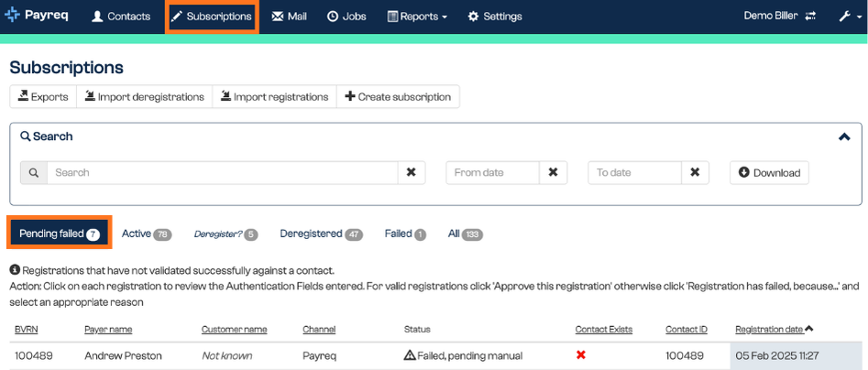Click Create subscription button

[398, 97]
